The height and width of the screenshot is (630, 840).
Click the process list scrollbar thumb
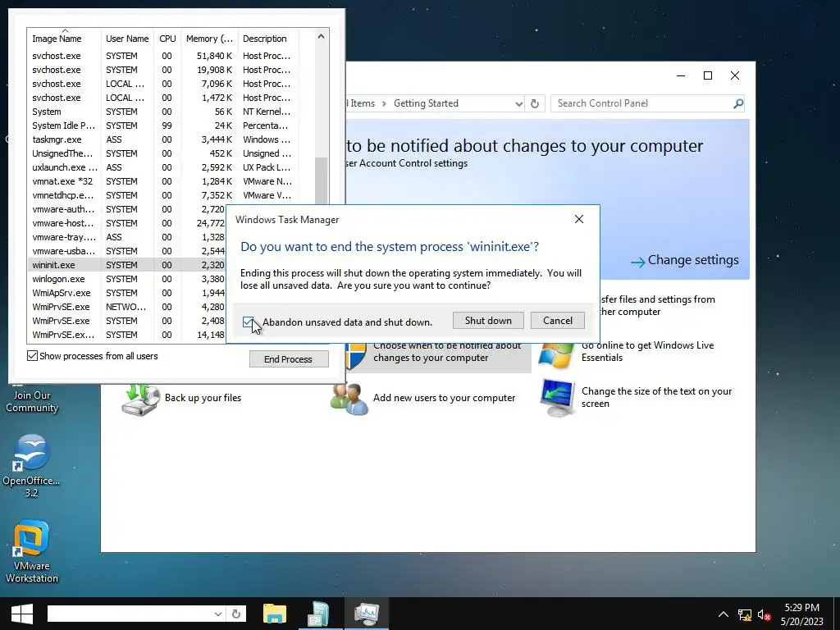pos(321,180)
